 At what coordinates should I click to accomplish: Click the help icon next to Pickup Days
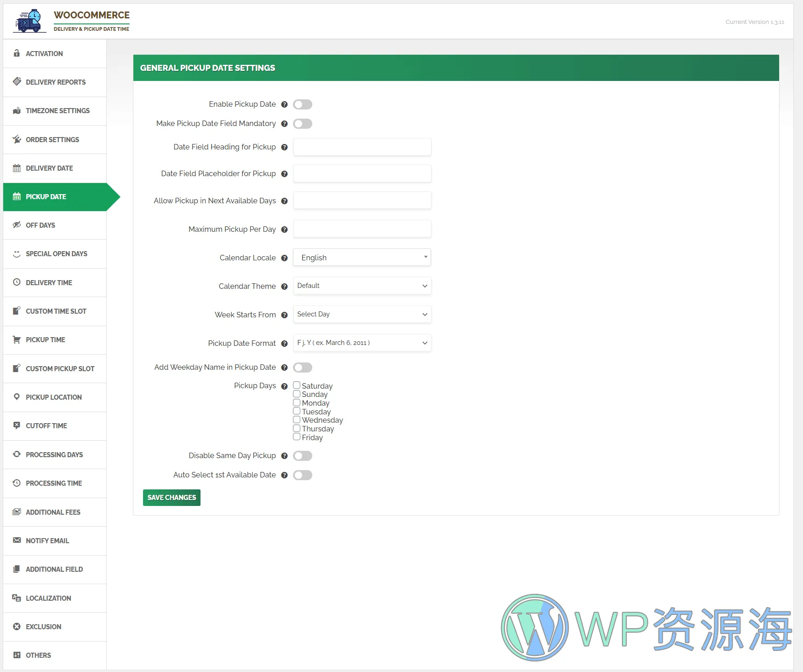(x=284, y=386)
